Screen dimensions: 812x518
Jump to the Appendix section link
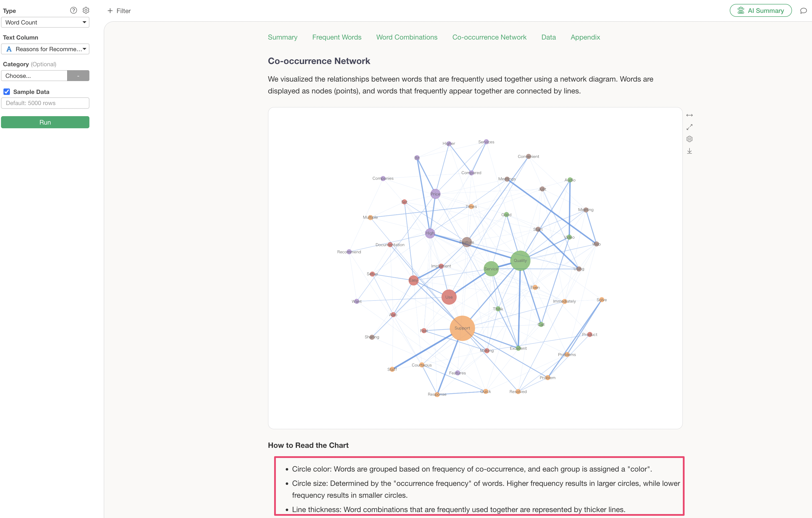coord(585,37)
